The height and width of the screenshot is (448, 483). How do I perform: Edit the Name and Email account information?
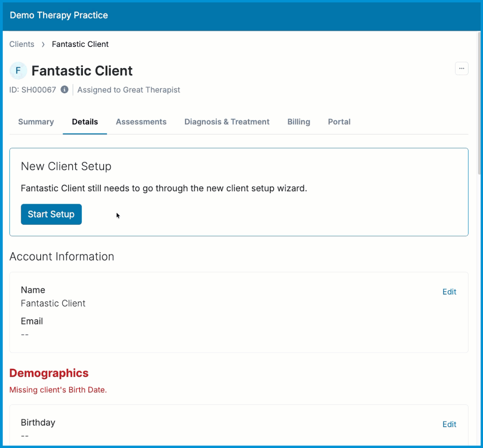click(449, 292)
